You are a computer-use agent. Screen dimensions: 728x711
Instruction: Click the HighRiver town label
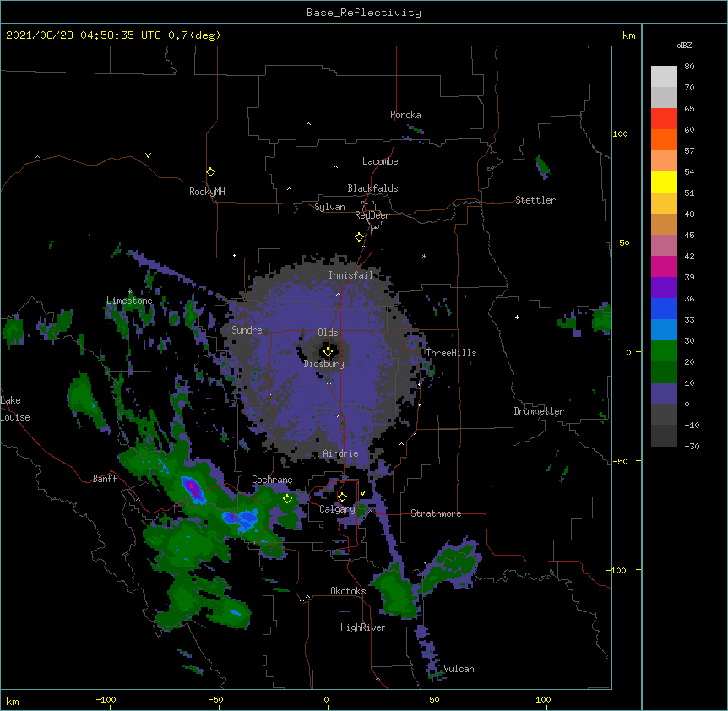tap(363, 627)
